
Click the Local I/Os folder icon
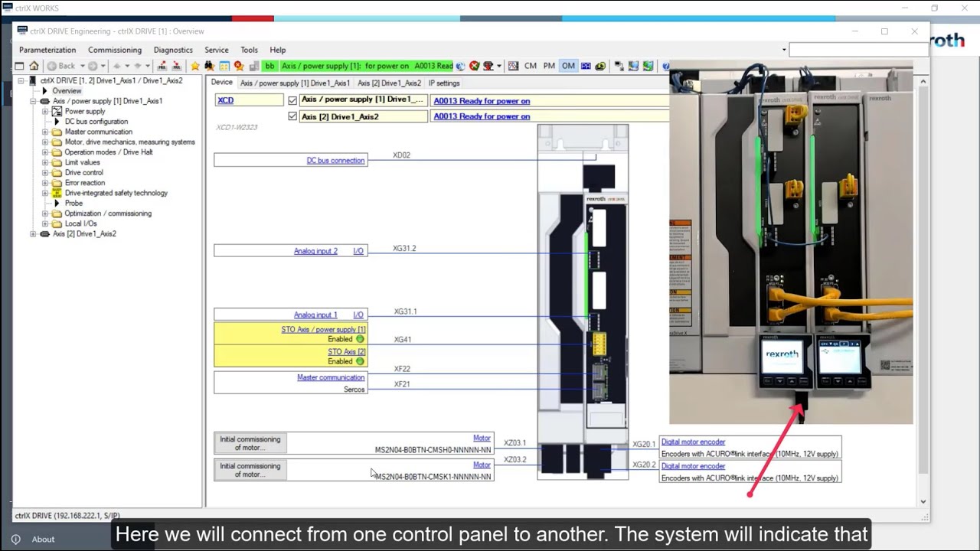pyautogui.click(x=57, y=223)
